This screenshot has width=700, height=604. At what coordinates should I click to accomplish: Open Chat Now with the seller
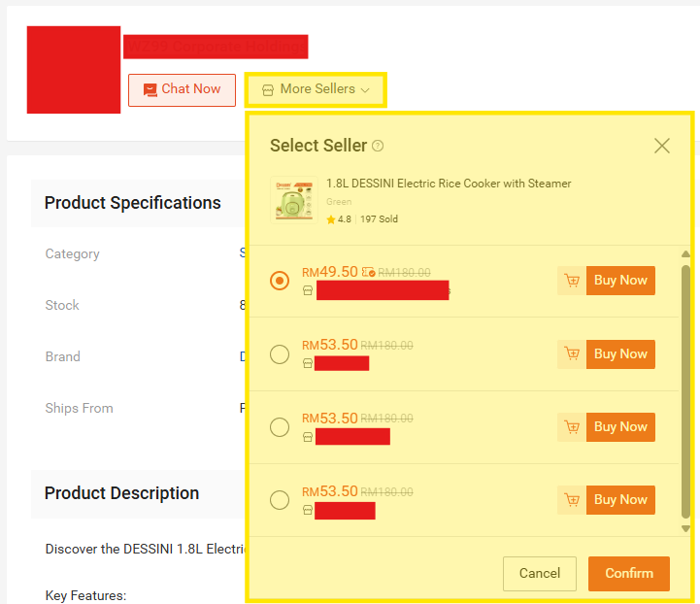(182, 90)
